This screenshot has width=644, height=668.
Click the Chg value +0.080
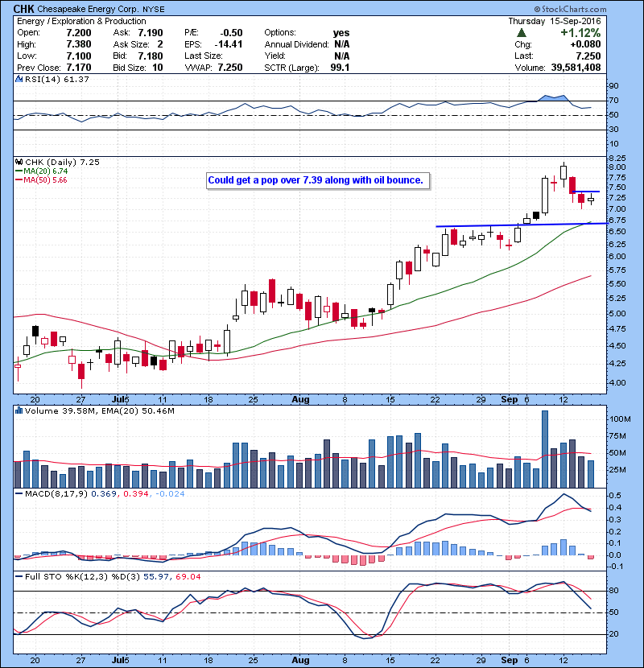pyautogui.click(x=585, y=44)
